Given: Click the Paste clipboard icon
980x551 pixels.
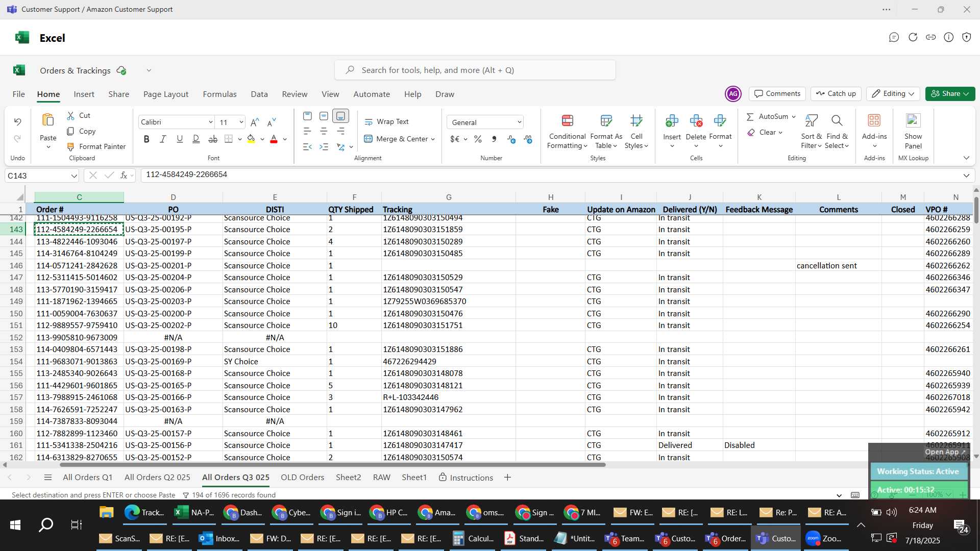Looking at the screenshot, I should pyautogui.click(x=48, y=120).
